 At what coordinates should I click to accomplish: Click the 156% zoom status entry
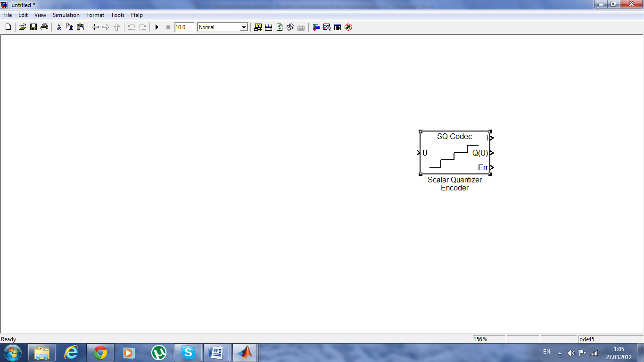pos(489,339)
